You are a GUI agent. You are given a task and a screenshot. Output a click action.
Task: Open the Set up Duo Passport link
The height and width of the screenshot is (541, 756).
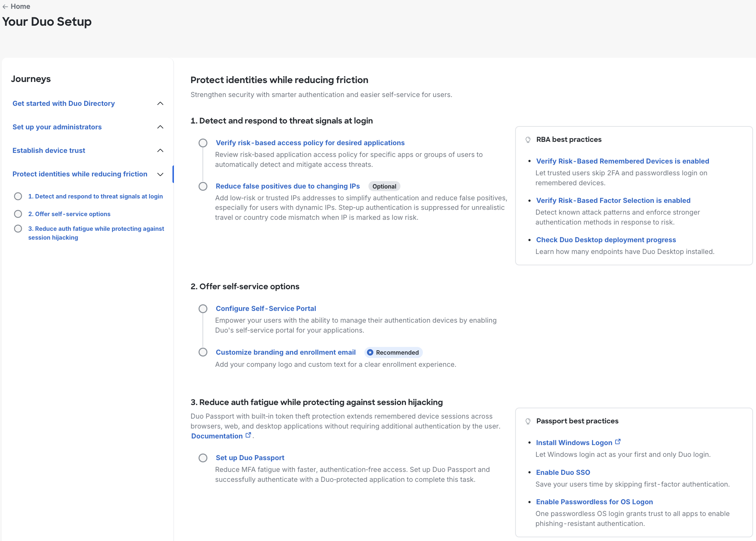(x=250, y=458)
